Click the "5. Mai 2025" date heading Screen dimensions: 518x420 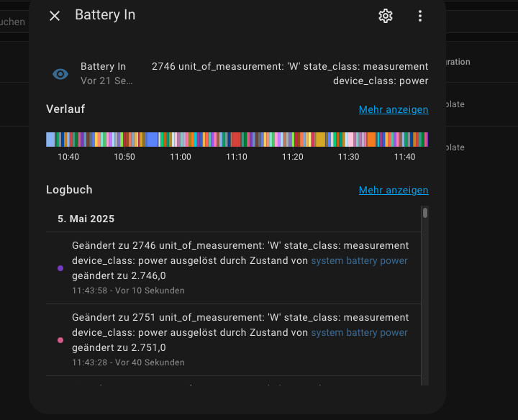[86, 219]
